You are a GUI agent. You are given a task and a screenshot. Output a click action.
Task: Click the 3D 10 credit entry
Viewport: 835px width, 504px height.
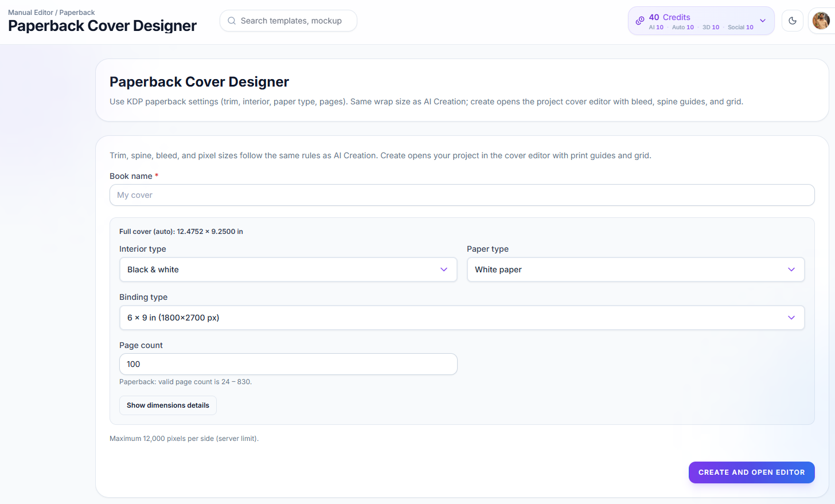click(x=711, y=27)
